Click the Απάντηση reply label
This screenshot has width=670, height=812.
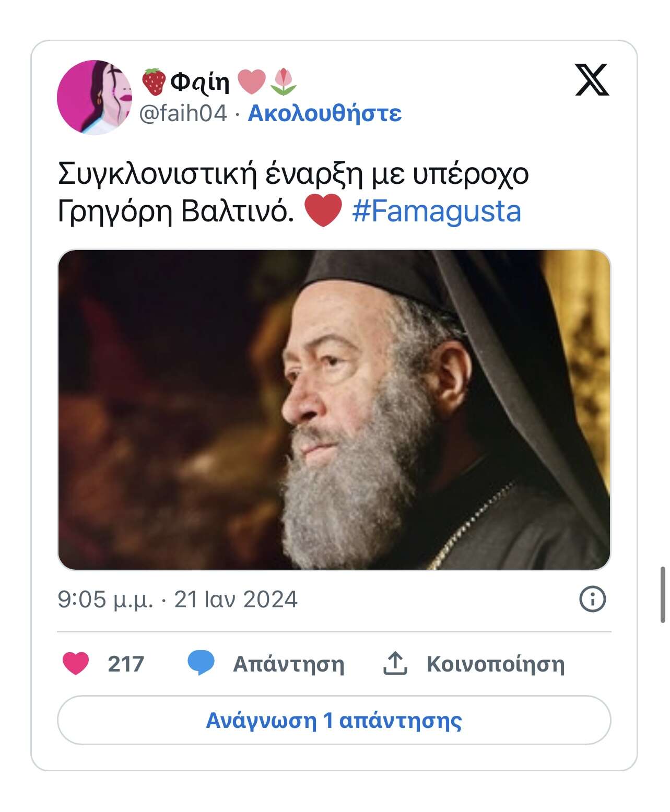(288, 664)
